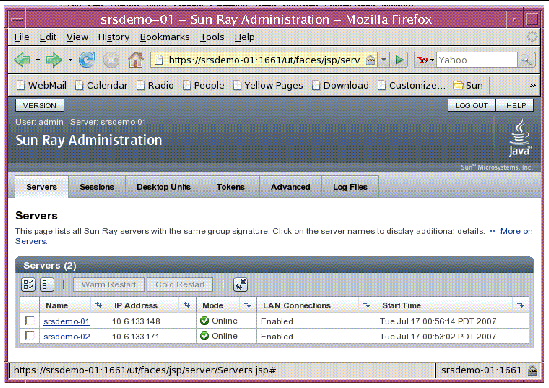Open the Yellow Pages bookmark
Screen dimensions: 549x388
tap(268, 85)
